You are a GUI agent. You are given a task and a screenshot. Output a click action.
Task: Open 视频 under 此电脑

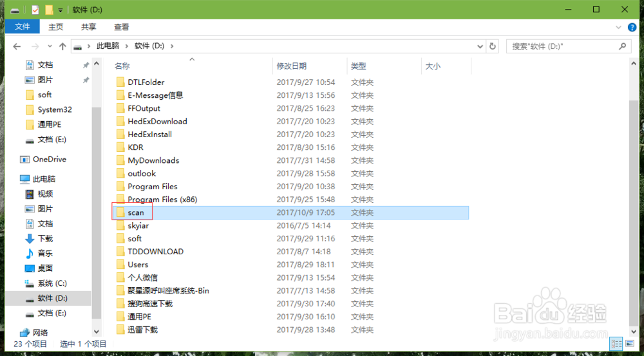(45, 194)
